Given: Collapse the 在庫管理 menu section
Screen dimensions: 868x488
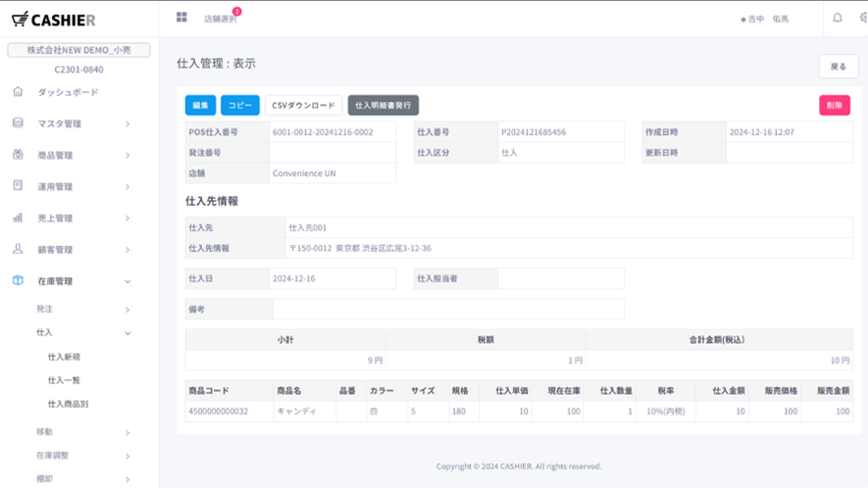Looking at the screenshot, I should [128, 281].
